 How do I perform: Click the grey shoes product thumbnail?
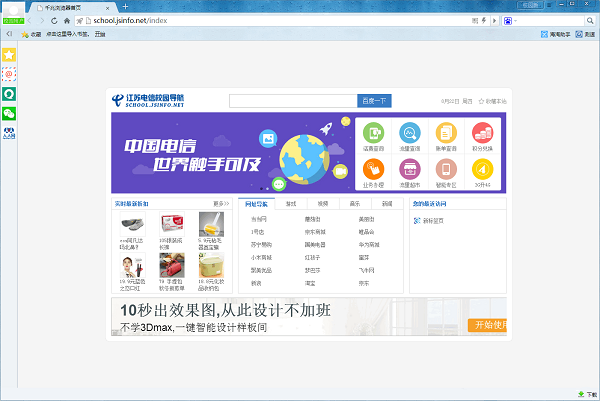[x=132, y=224]
